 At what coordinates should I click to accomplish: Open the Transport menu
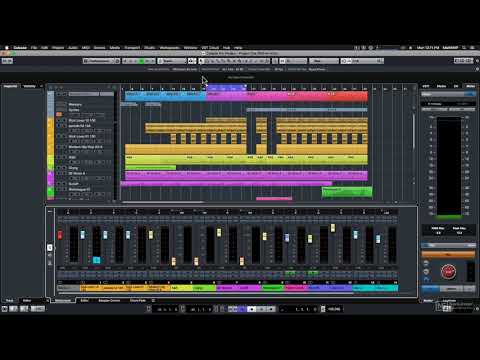coord(132,48)
